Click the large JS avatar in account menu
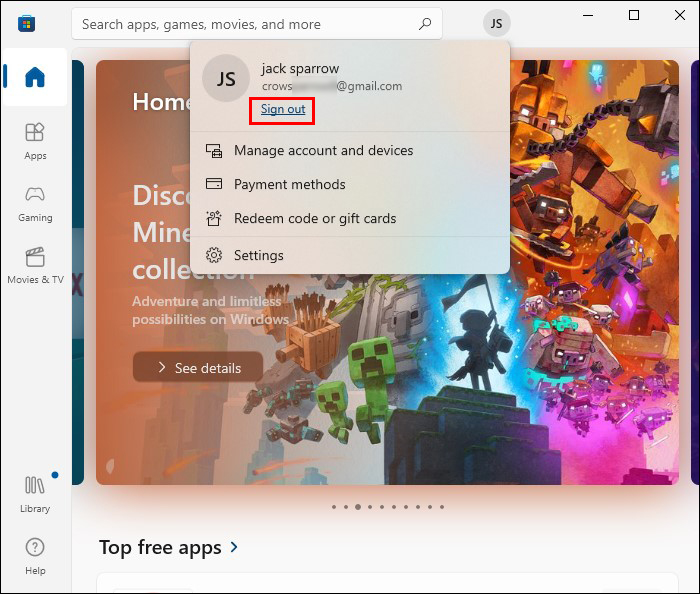Viewport: 700px width, 594px height. coord(226,79)
